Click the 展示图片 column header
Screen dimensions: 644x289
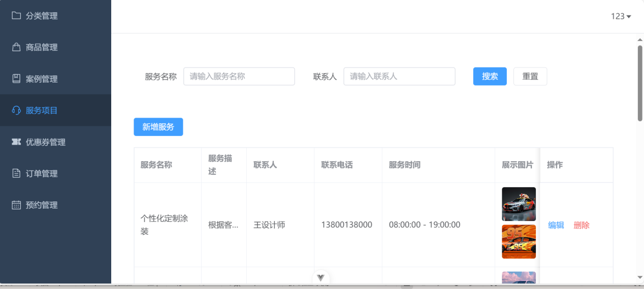(x=518, y=165)
